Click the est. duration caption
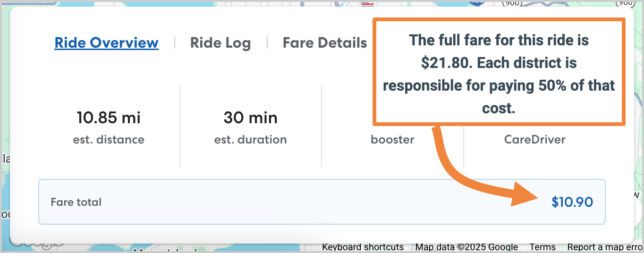 pos(250,140)
